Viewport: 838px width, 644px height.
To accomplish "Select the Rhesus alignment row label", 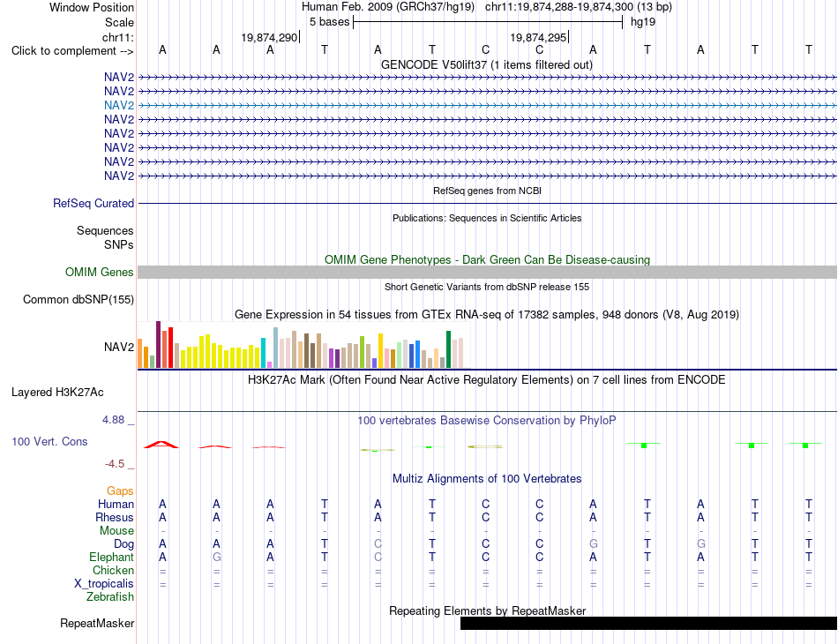I will [x=115, y=517].
